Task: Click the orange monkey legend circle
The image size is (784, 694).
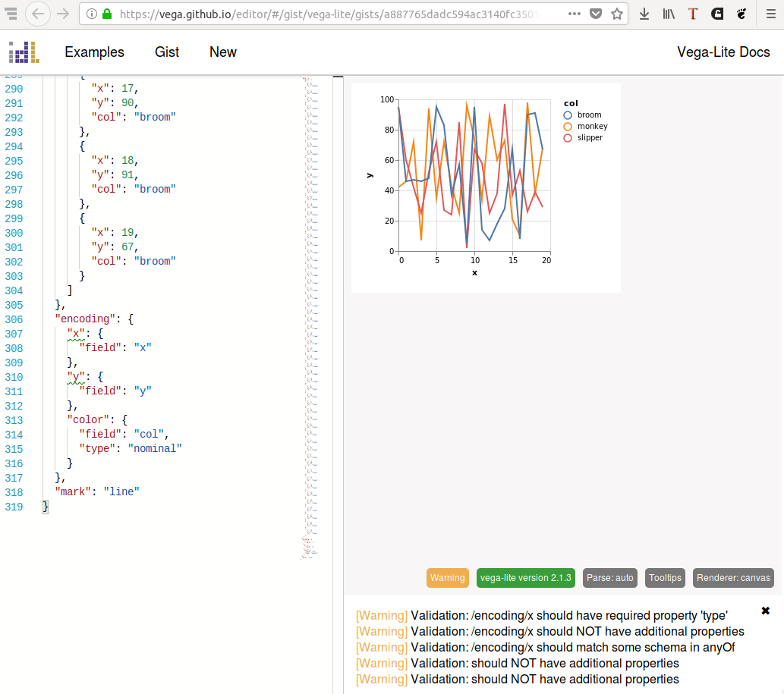Action: (568, 127)
